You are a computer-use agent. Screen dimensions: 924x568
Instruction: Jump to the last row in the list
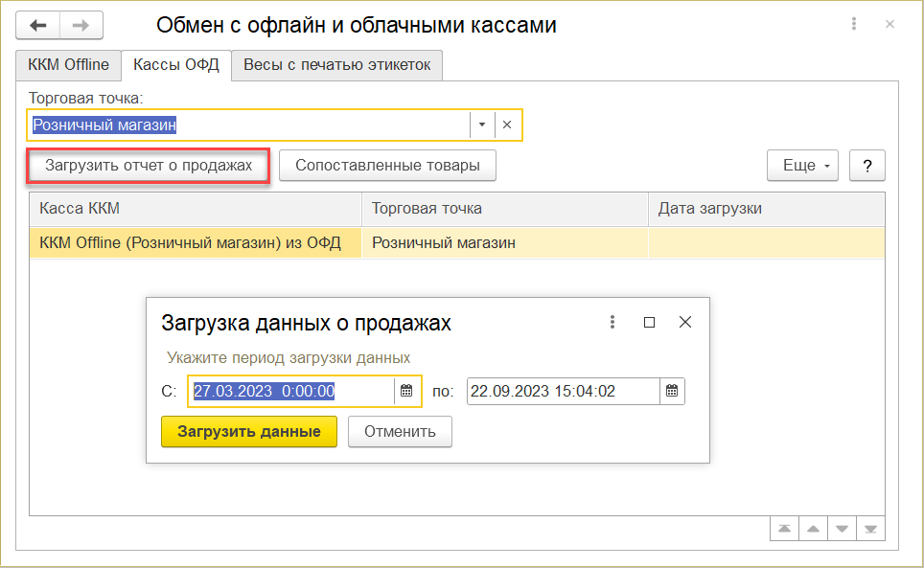coord(871,529)
